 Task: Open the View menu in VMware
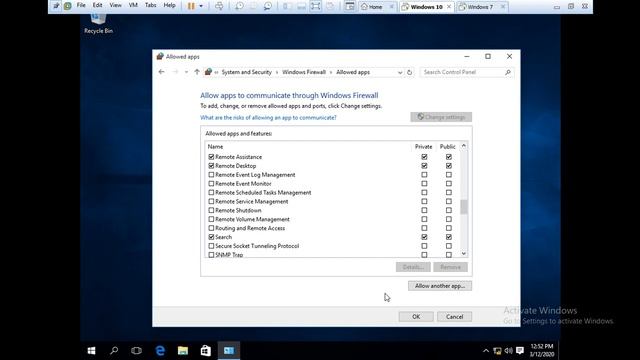[x=116, y=5]
